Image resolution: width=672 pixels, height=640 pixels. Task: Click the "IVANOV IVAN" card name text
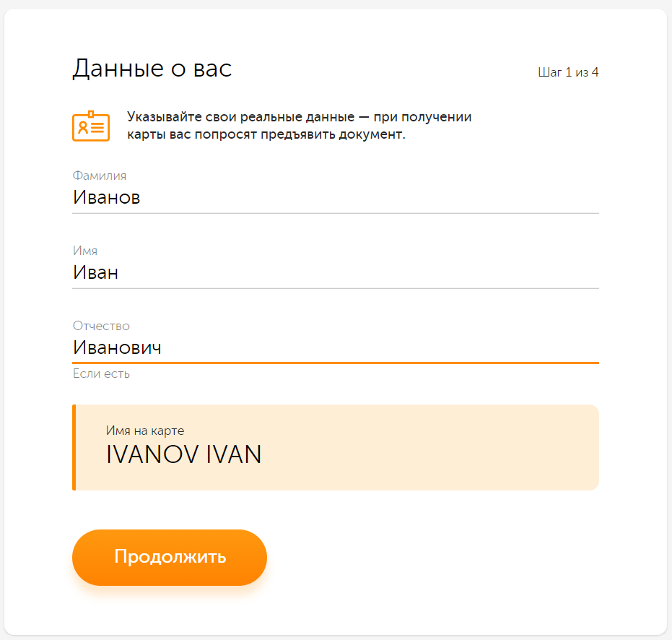[x=183, y=455]
